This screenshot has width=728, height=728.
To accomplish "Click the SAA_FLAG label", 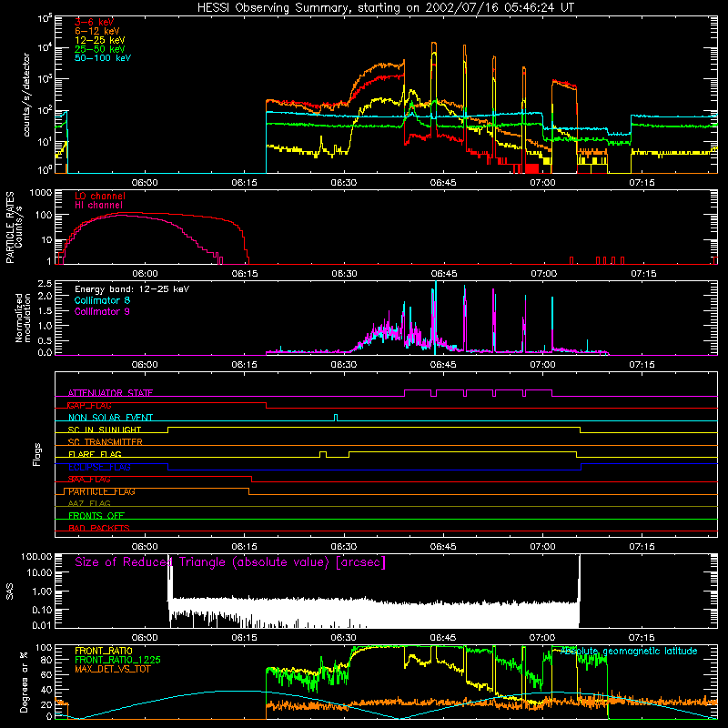I will click(89, 480).
